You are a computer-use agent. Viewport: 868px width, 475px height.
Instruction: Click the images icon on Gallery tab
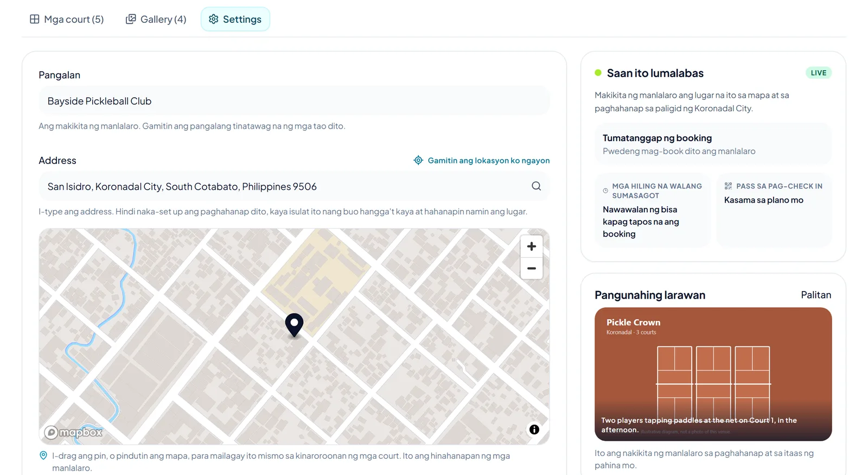[131, 19]
